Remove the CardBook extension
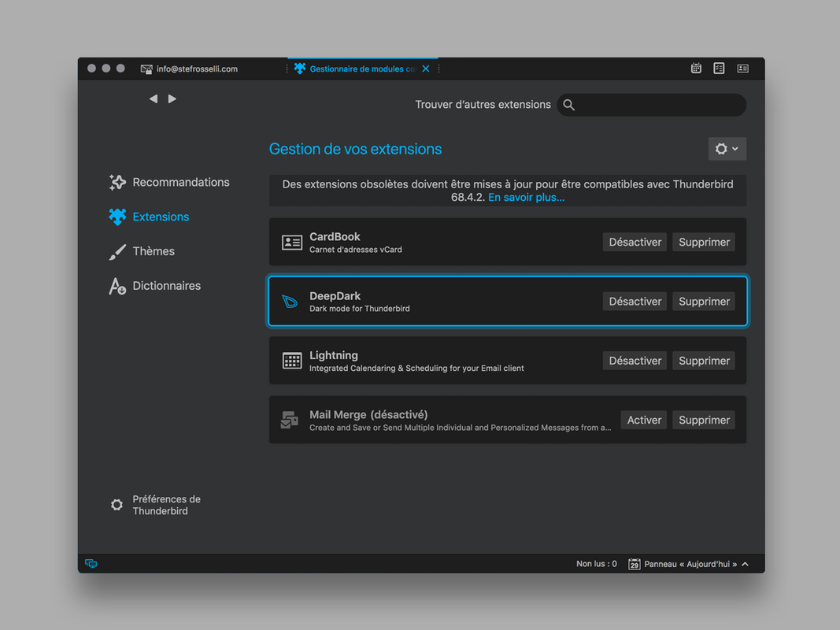The width and height of the screenshot is (840, 630). click(x=704, y=242)
